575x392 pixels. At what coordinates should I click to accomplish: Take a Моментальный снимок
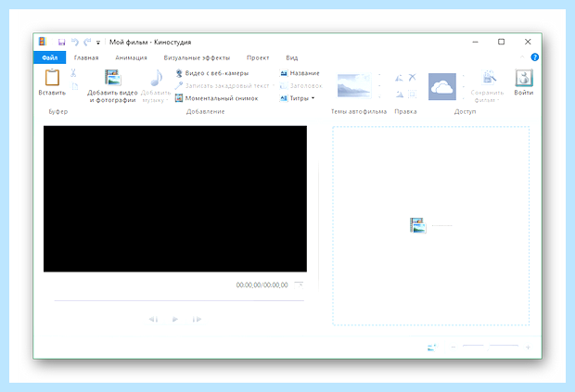coord(217,98)
